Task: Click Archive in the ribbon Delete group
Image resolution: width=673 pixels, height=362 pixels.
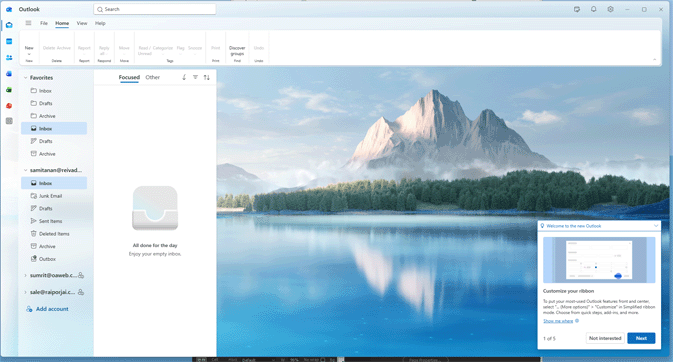Action: 64,48
